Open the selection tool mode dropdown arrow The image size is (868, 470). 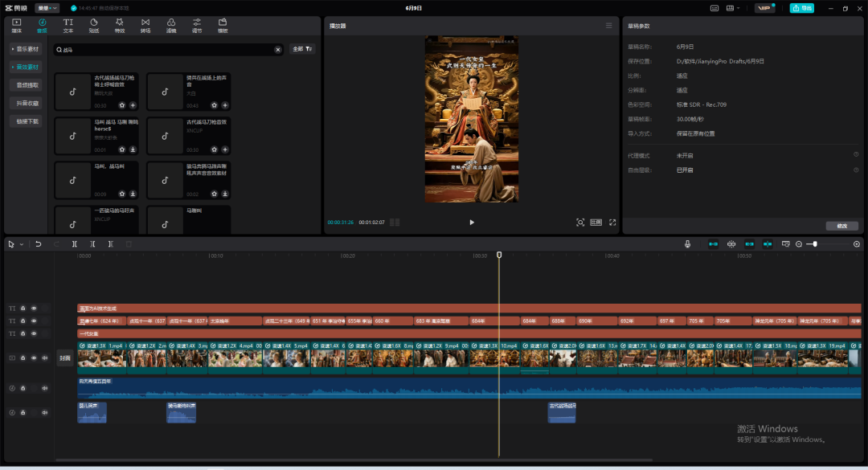click(x=22, y=244)
